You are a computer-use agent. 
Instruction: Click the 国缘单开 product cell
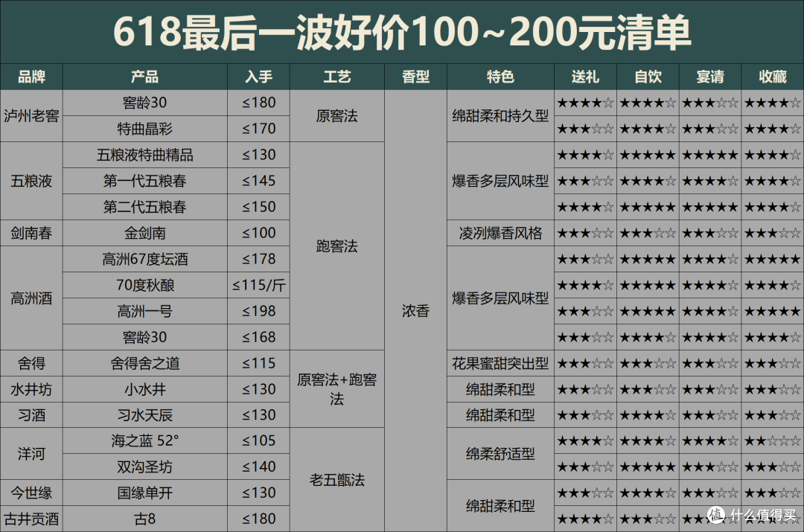pos(145,493)
